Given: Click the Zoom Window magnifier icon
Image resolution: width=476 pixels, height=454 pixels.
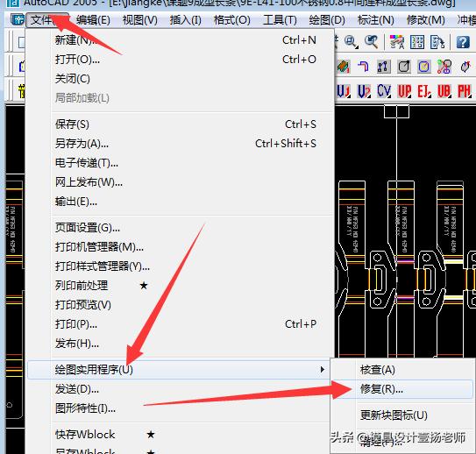Looking at the screenshot, I should [351, 42].
